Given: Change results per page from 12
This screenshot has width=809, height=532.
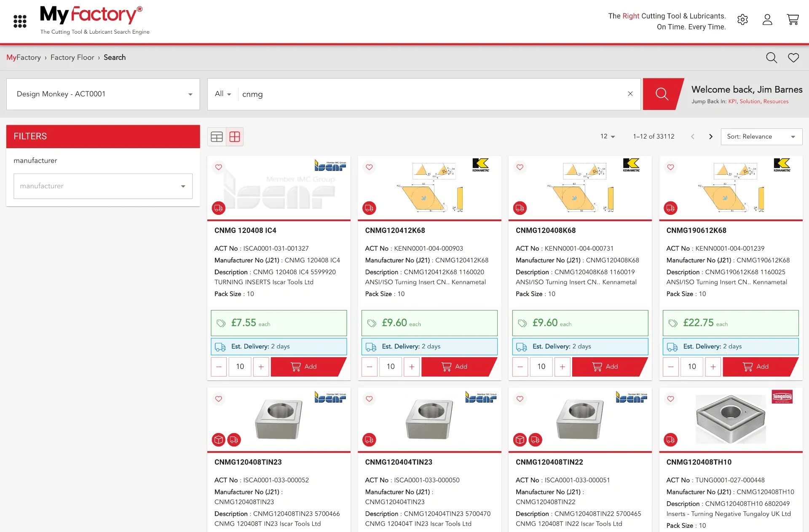Looking at the screenshot, I should [x=608, y=136].
